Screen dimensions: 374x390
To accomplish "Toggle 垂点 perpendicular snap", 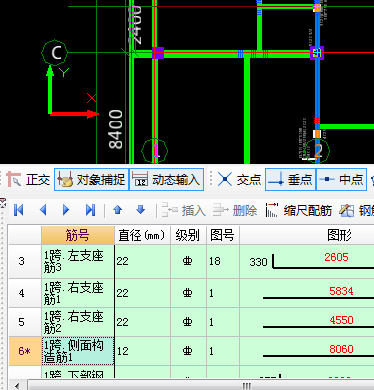I will [x=290, y=180].
